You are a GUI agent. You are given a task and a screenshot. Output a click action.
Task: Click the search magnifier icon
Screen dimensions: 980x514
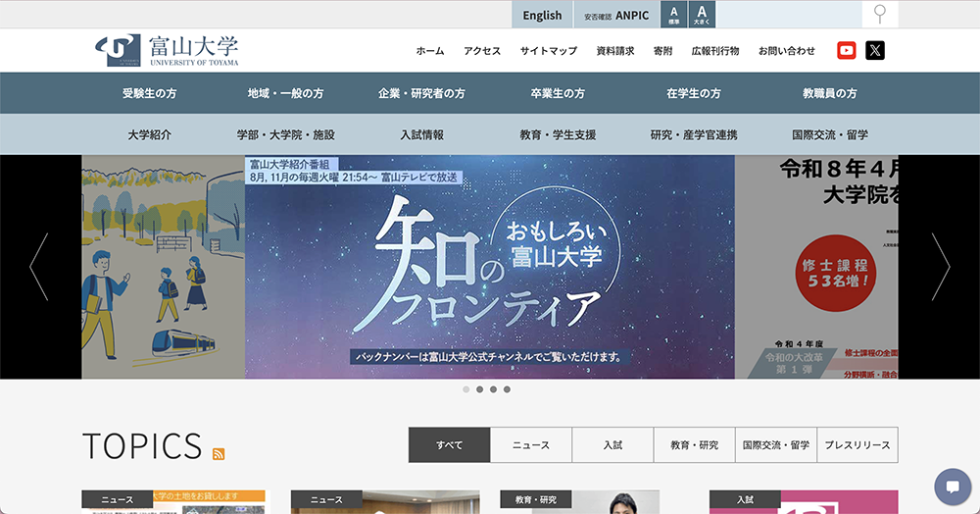pos(880,15)
